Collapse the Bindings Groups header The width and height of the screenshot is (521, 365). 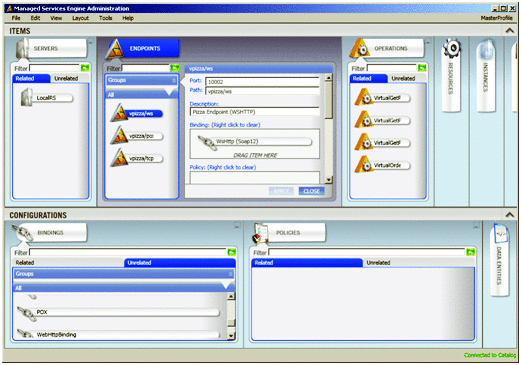231,274
